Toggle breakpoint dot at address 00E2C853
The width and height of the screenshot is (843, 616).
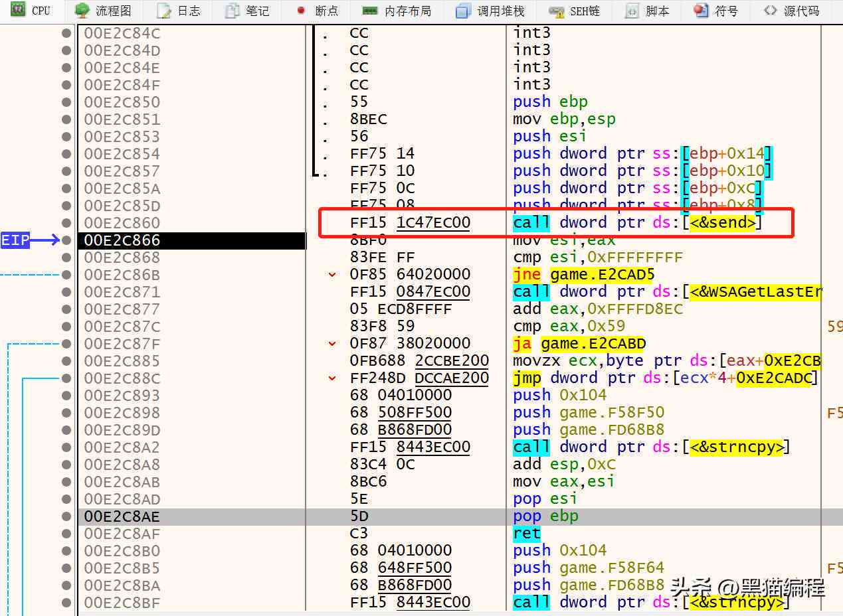[x=66, y=137]
